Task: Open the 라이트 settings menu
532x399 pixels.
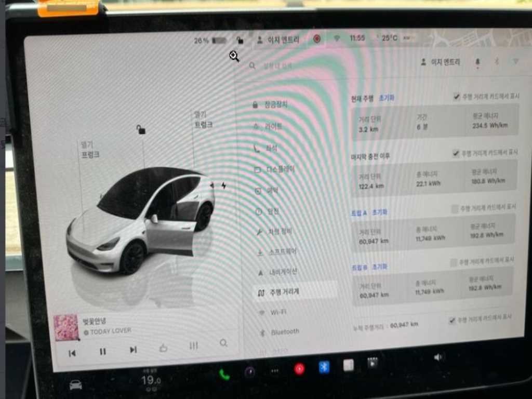Action: tap(268, 127)
